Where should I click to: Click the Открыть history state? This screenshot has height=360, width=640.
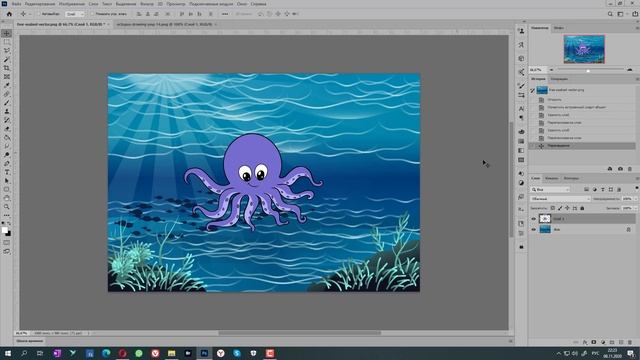(x=554, y=100)
